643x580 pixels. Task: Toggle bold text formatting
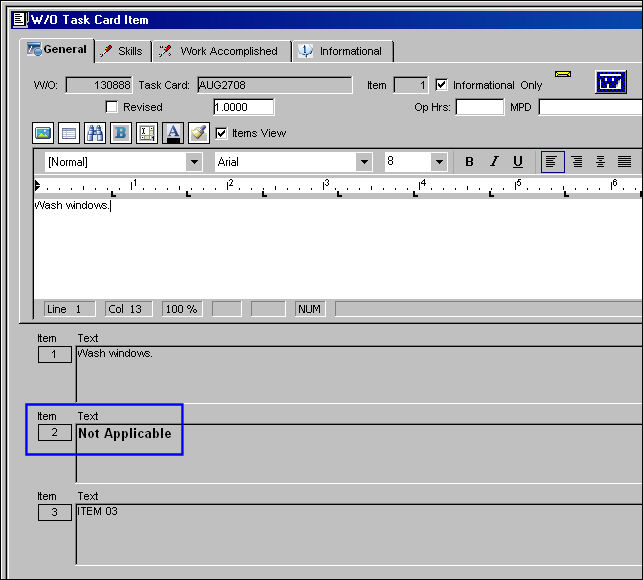(469, 162)
